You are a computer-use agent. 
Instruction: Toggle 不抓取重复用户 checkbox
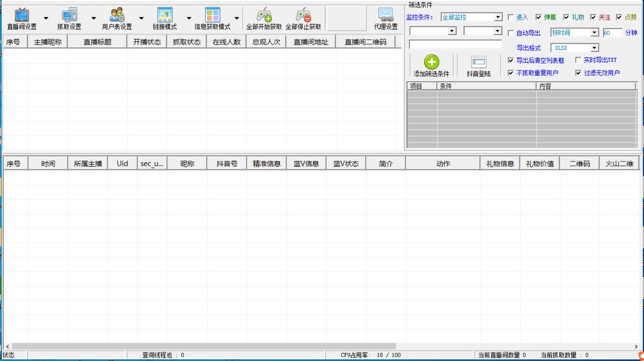(x=511, y=73)
